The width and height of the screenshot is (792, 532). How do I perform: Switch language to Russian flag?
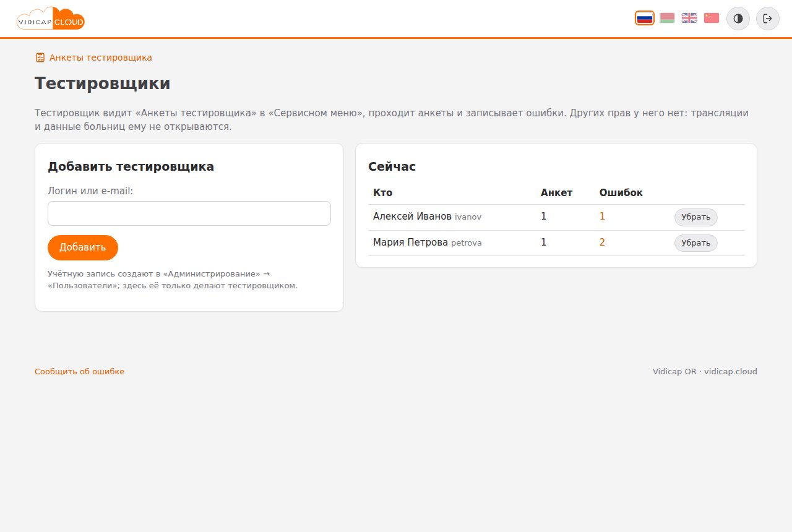click(645, 18)
